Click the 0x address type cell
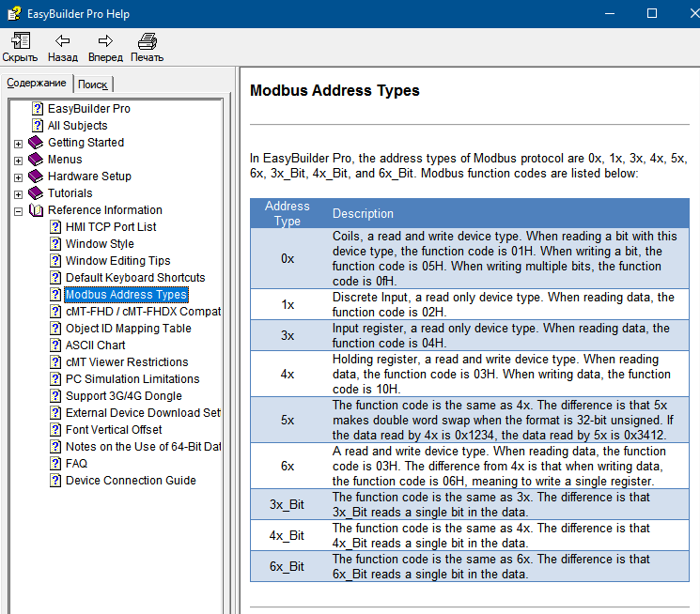Screen dimensions: 700x614 (288, 259)
